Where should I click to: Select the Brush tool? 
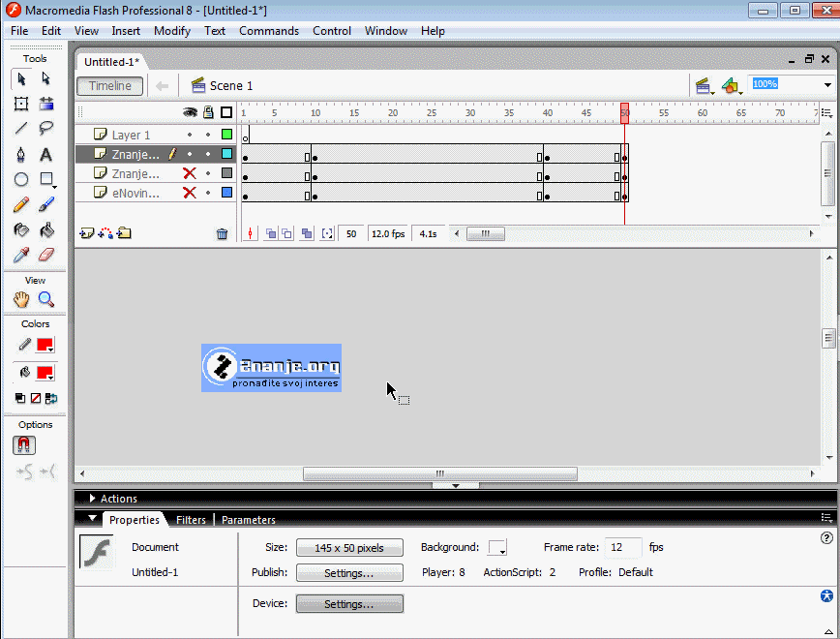click(x=46, y=204)
